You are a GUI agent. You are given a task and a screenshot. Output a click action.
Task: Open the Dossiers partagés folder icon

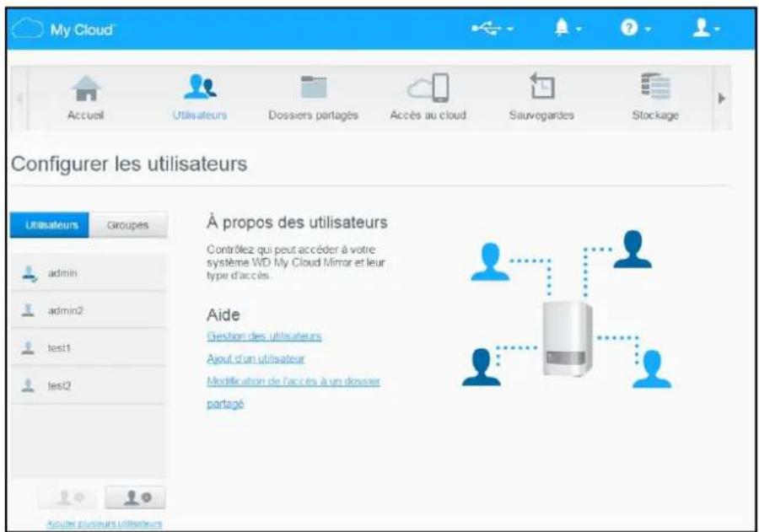313,87
